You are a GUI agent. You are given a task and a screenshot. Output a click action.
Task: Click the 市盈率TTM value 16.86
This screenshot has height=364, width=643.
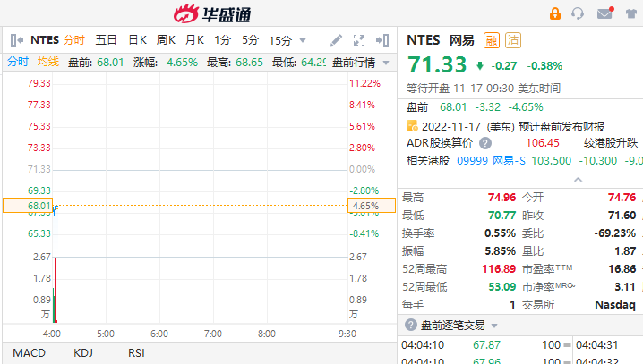(x=622, y=269)
